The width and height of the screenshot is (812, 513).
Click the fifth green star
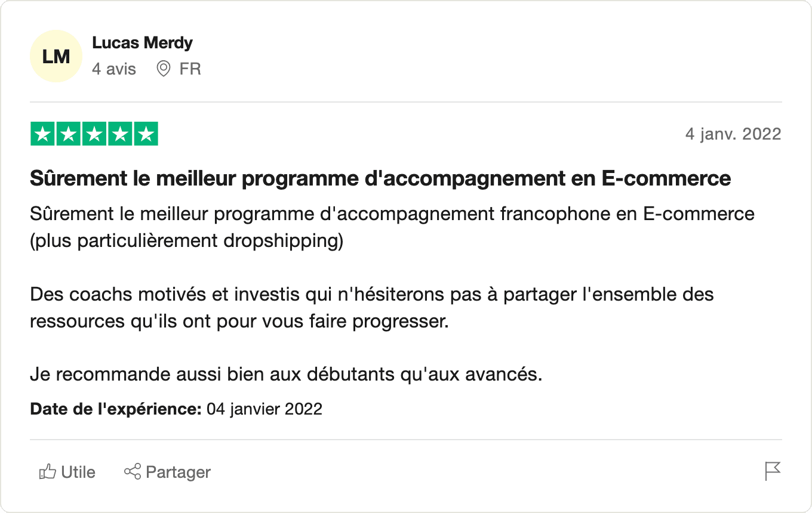pos(145,134)
